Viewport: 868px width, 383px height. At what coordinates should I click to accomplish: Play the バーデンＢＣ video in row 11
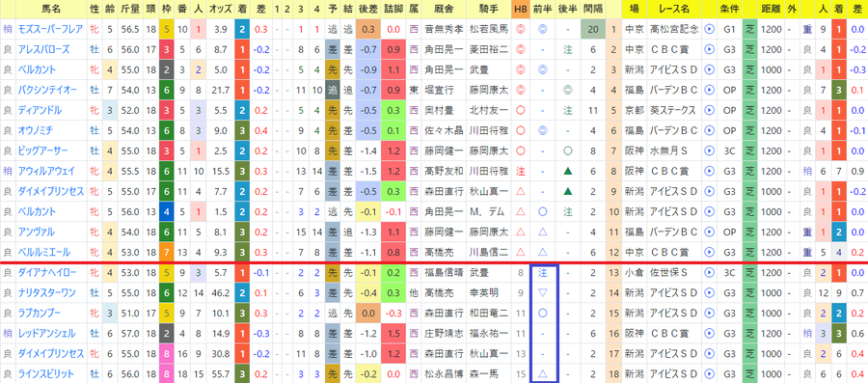(x=709, y=232)
